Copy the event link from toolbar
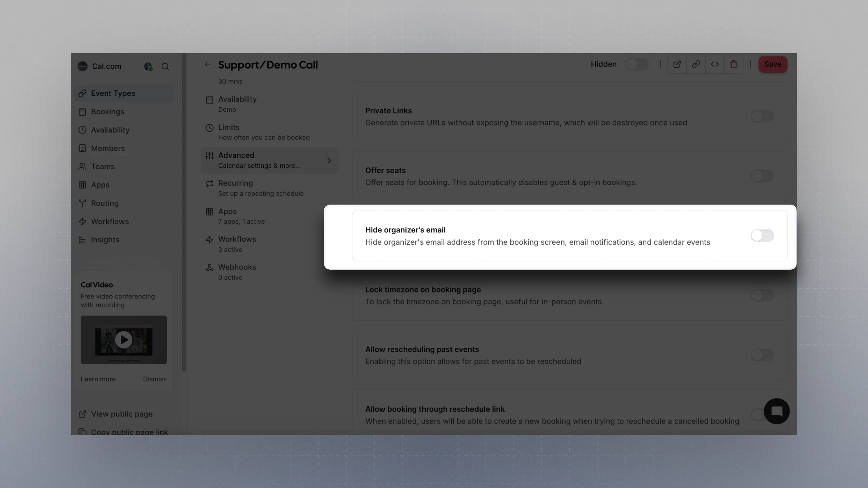 click(x=695, y=64)
